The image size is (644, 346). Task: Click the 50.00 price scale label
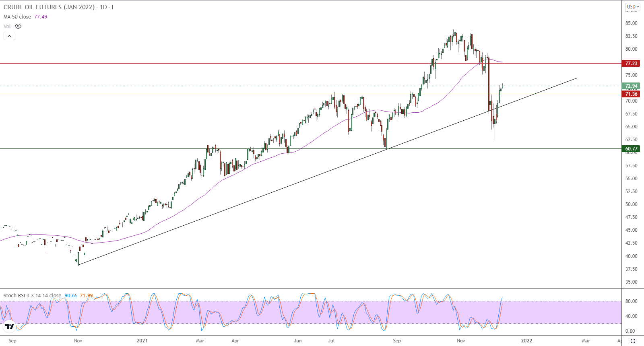[x=631, y=204]
